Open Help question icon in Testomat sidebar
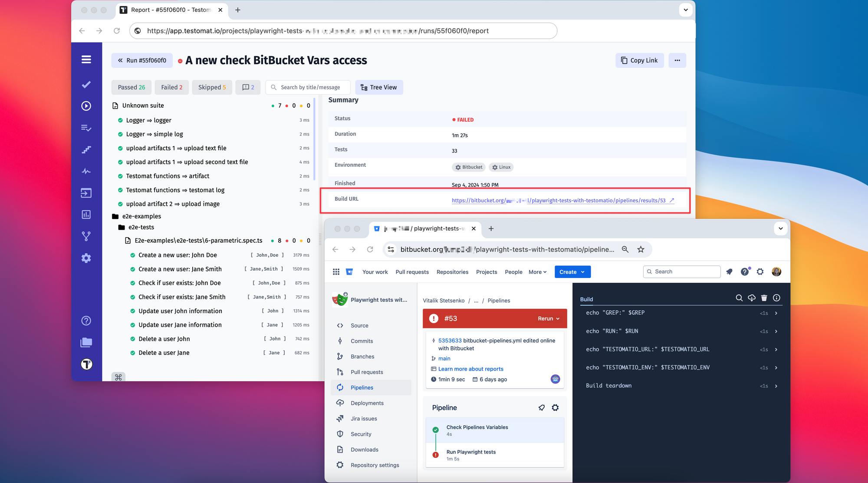 tap(86, 321)
